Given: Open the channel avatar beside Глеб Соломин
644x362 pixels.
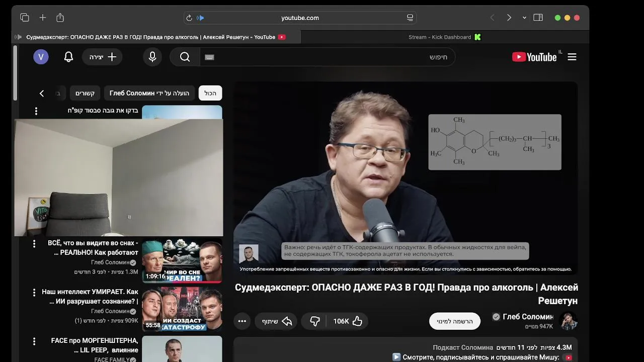Looking at the screenshot, I should click(569, 321).
